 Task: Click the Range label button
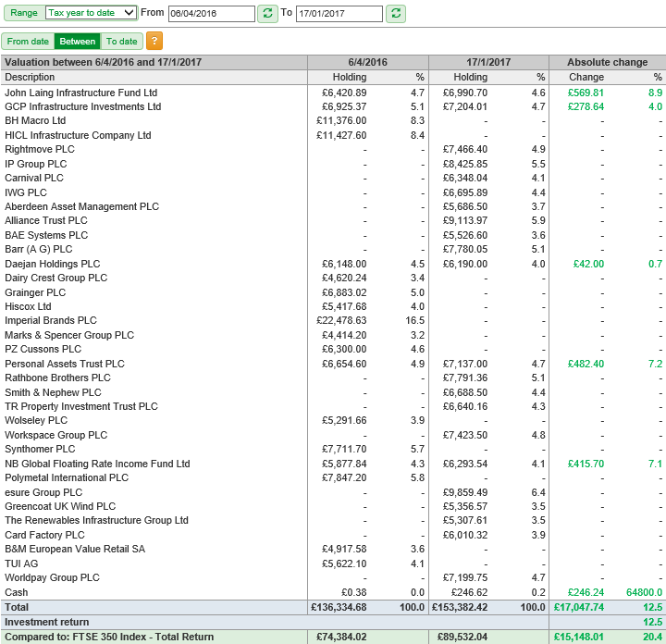point(24,13)
